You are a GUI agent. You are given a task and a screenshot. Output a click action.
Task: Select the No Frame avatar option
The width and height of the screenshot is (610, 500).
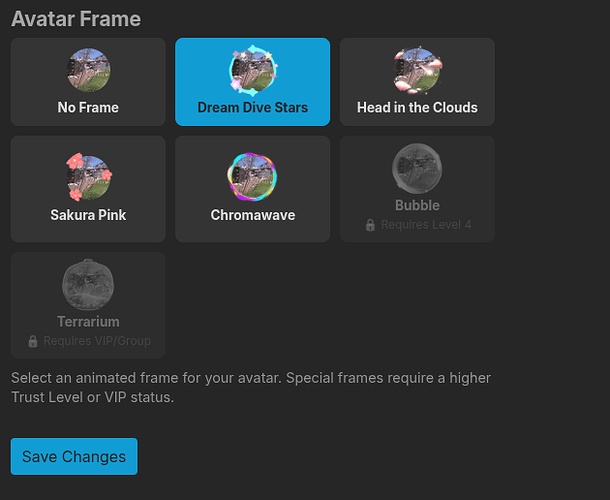tap(88, 82)
